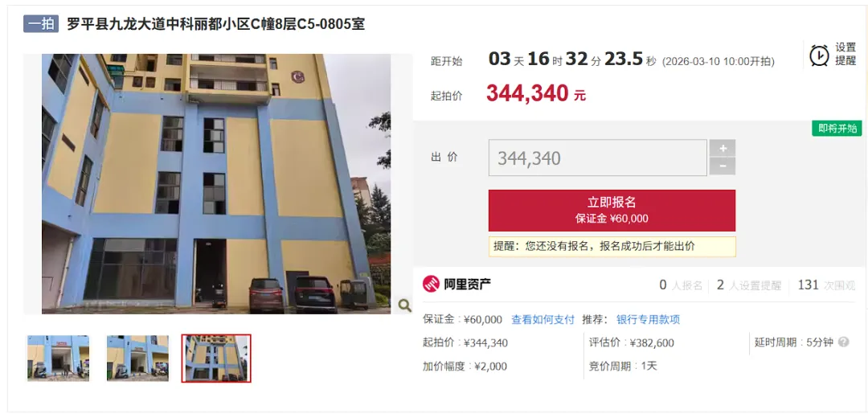868x414 pixels.
Task: Click the magnifier zoom icon on photo
Action: 404,305
